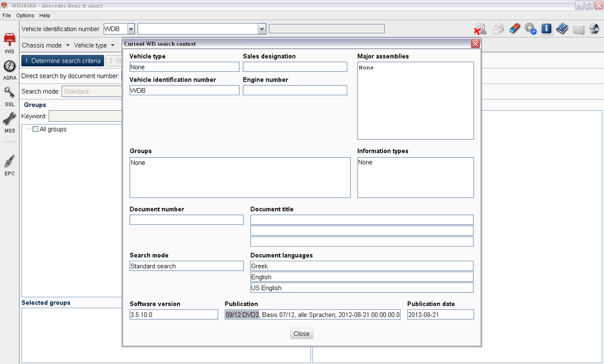Click the Publication field with 09/12 DVD2
This screenshot has width=604, height=364.
[312, 314]
